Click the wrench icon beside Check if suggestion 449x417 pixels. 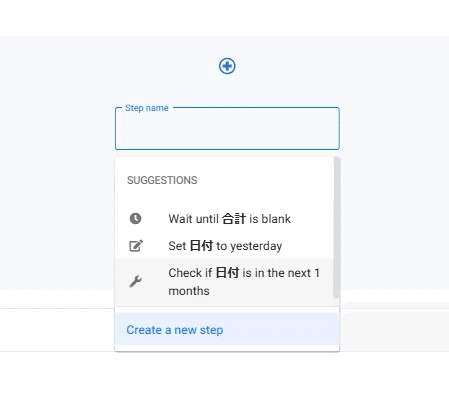136,282
